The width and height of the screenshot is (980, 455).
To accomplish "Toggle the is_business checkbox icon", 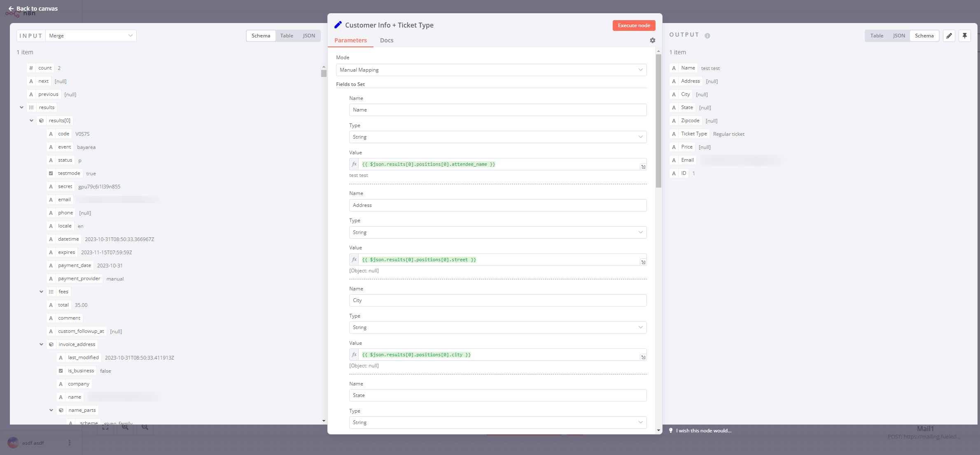I will (x=61, y=371).
